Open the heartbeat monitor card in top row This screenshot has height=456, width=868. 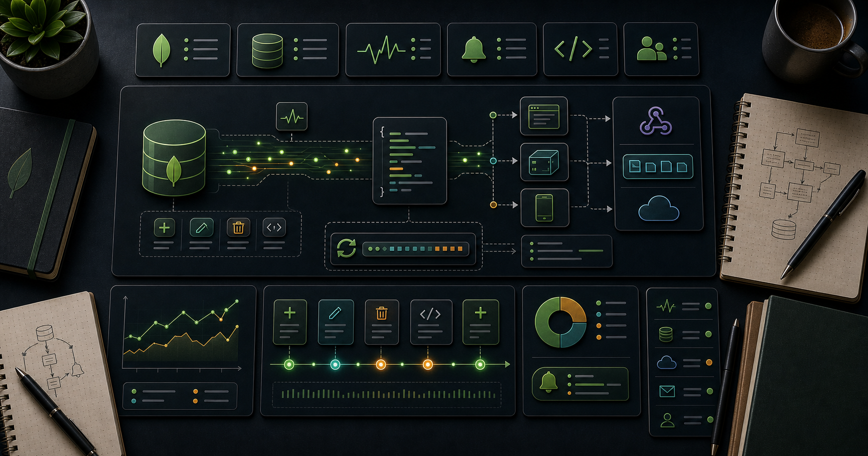[393, 50]
